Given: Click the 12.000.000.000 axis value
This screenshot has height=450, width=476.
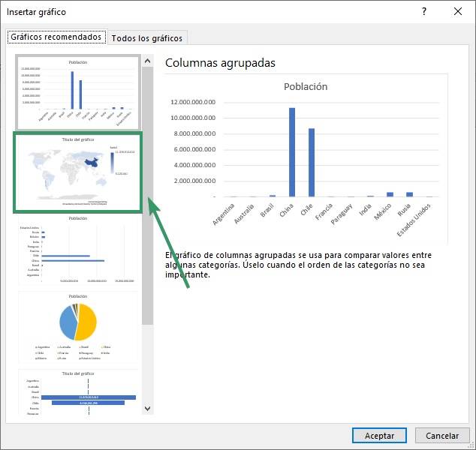Looking at the screenshot, I should [193, 102].
